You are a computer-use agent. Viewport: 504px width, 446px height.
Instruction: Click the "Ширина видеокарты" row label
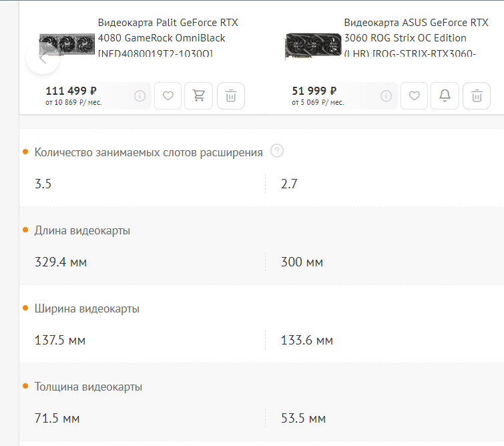[87, 308]
